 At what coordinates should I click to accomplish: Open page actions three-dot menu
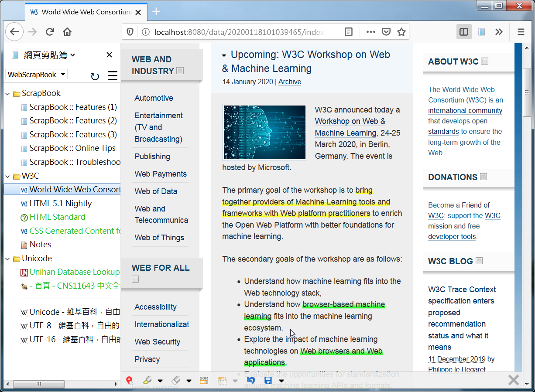tap(371, 32)
